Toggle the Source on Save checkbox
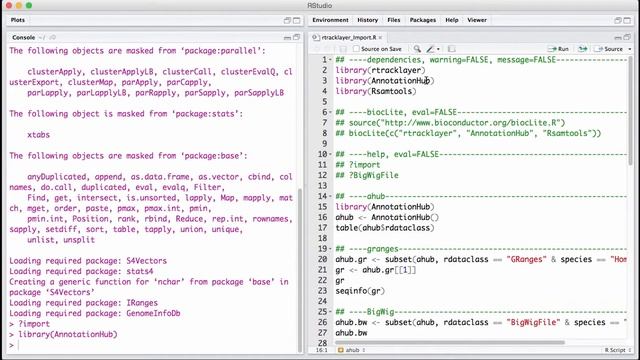Viewport: 640px width, 360px height. click(356, 49)
